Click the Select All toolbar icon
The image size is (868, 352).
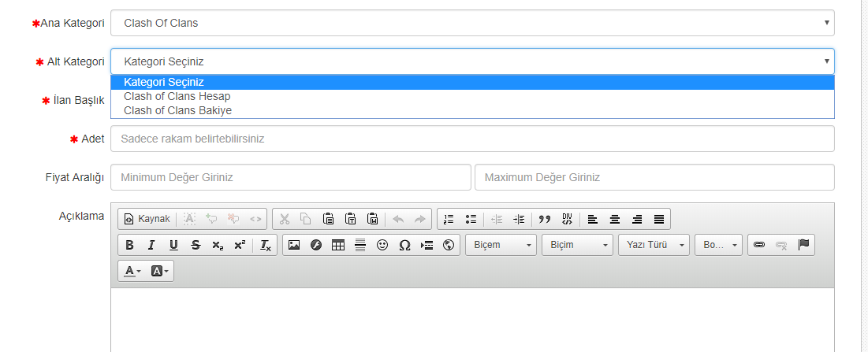point(189,219)
